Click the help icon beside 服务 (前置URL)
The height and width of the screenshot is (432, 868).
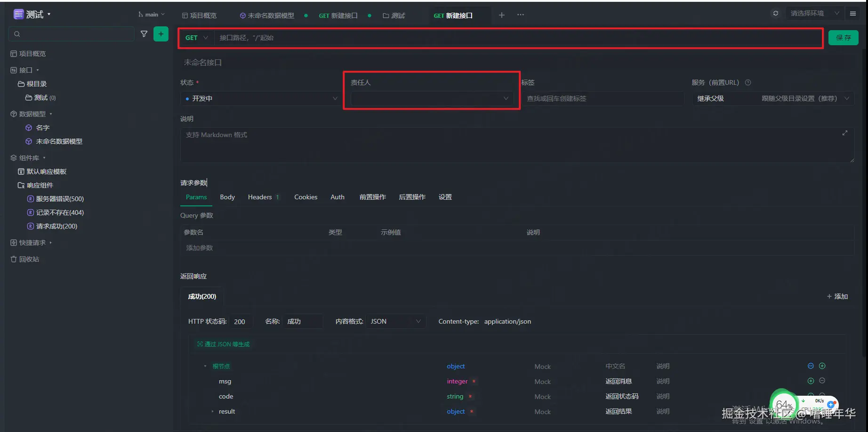(748, 82)
